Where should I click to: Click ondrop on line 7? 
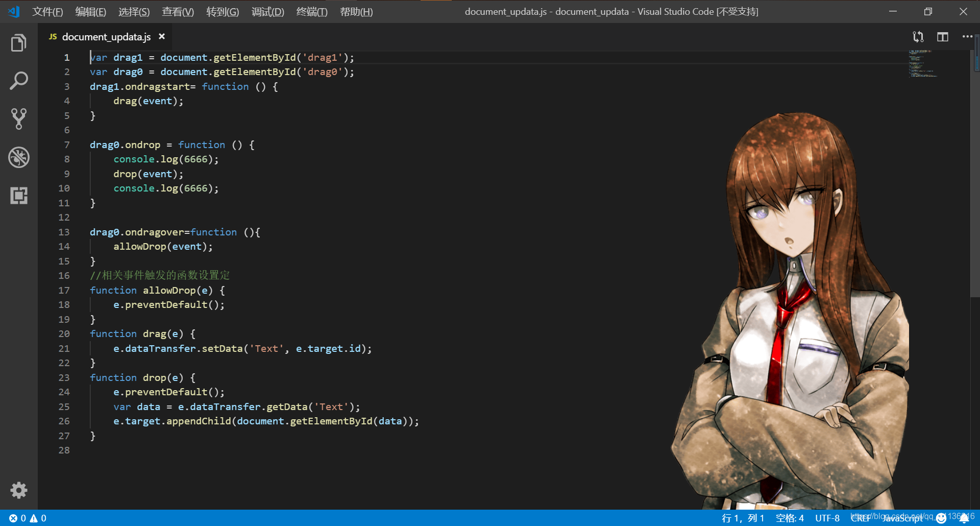point(143,145)
